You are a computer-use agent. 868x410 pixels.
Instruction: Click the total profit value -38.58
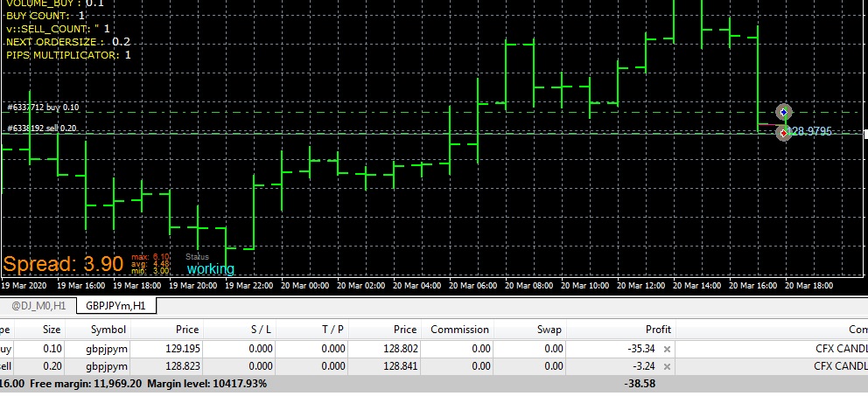[x=640, y=384]
